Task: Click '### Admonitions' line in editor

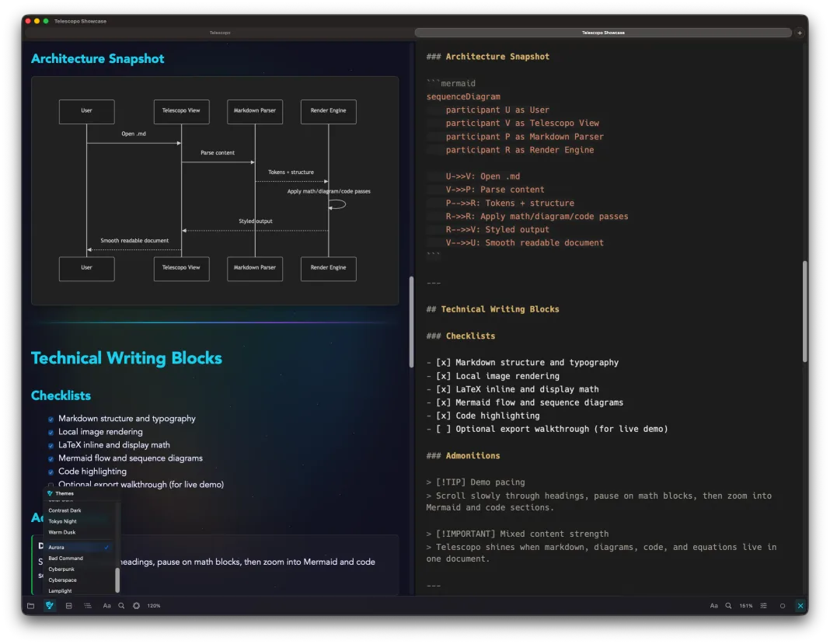Action: (463, 455)
